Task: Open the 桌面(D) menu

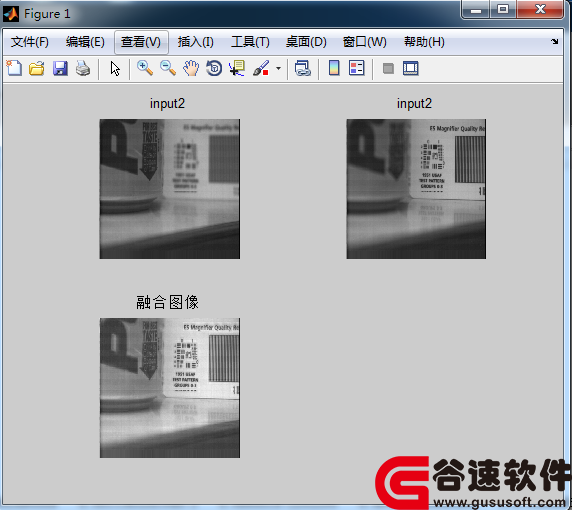Action: click(306, 42)
